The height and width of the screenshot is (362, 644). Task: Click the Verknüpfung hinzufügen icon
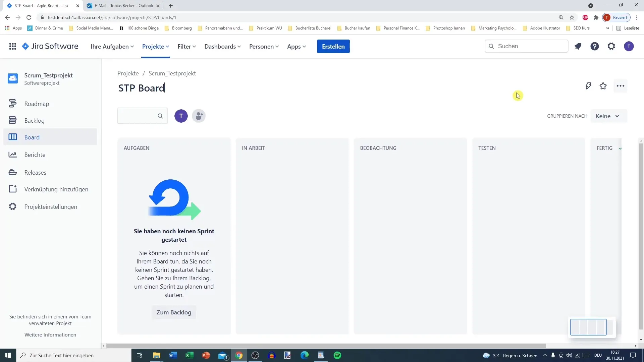(x=12, y=189)
